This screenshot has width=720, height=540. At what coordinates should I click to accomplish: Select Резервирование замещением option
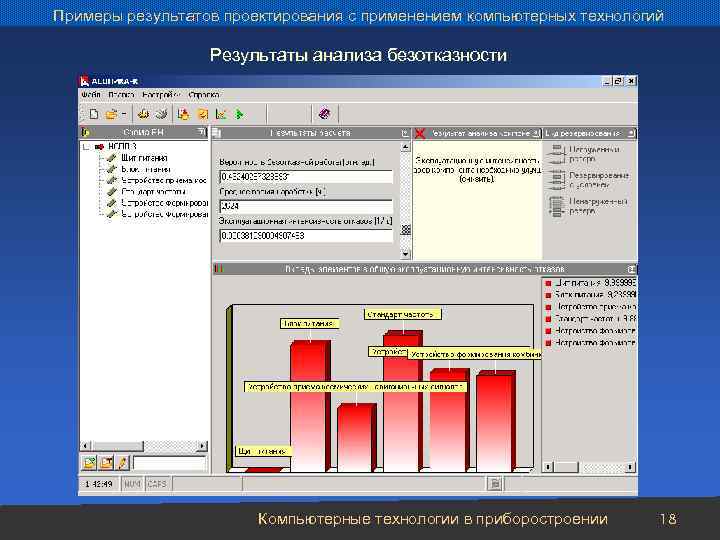tap(589, 180)
